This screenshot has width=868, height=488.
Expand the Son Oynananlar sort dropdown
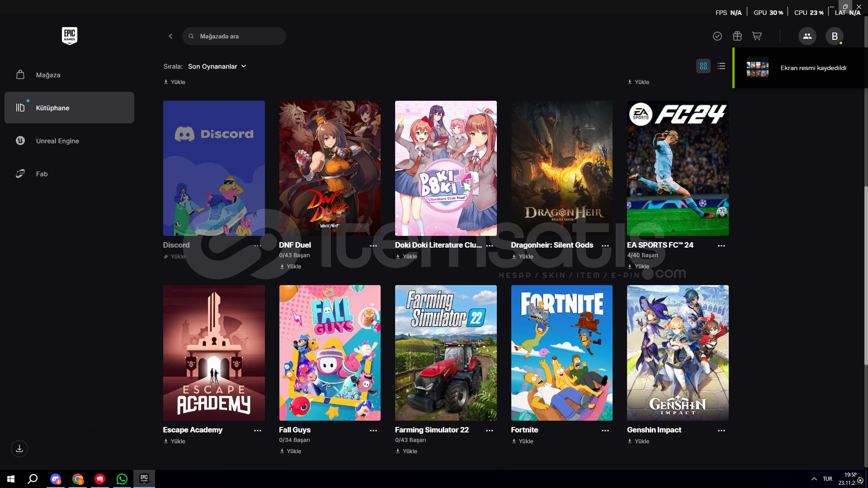pyautogui.click(x=217, y=66)
